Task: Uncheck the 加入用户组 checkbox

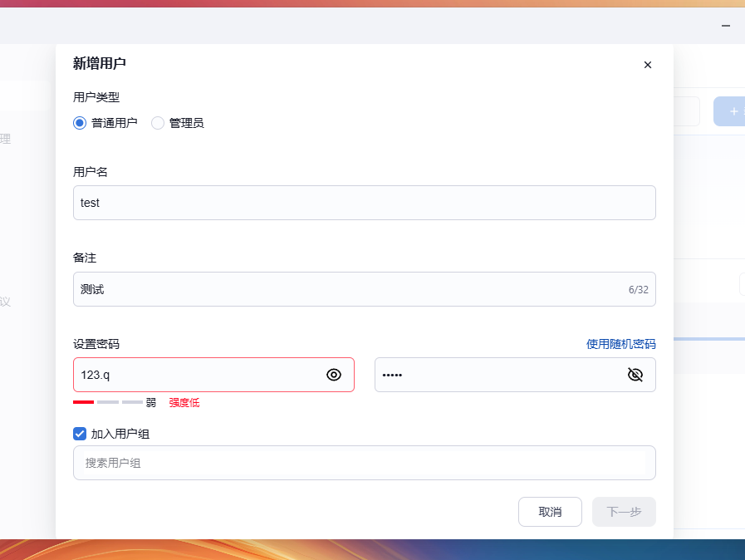Action: (x=80, y=434)
